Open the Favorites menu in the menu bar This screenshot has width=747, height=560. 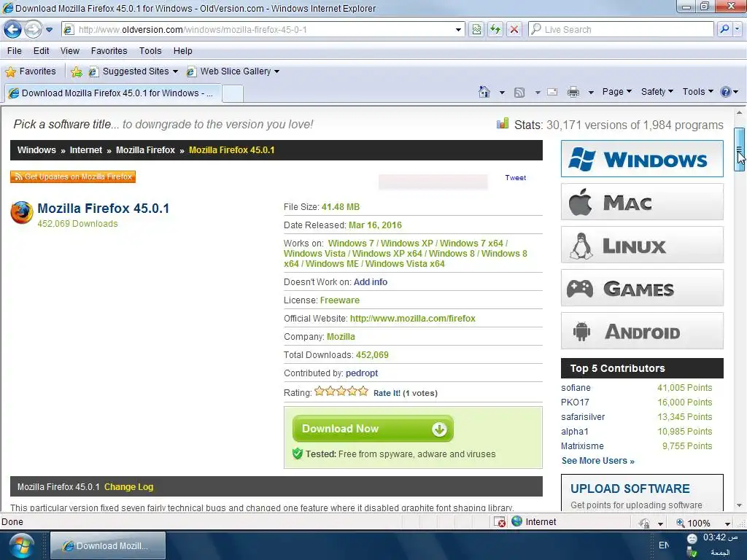109,51
